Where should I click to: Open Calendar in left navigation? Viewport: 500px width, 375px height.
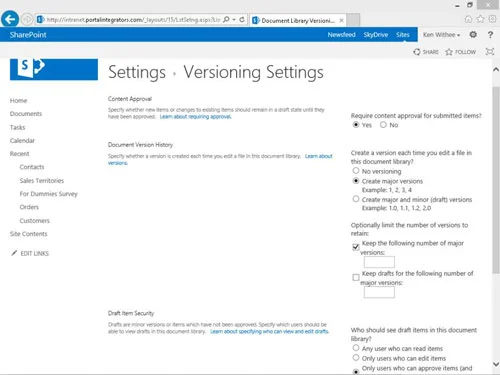(22, 141)
